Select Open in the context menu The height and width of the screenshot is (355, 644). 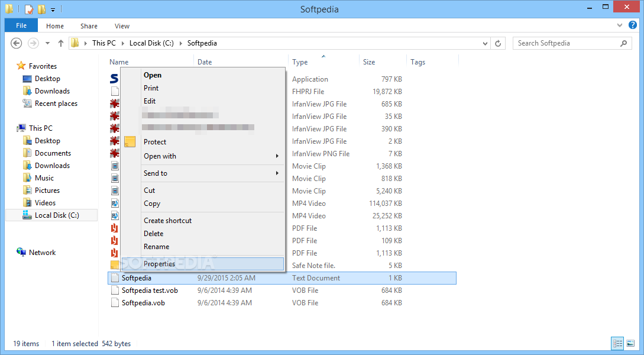point(153,75)
